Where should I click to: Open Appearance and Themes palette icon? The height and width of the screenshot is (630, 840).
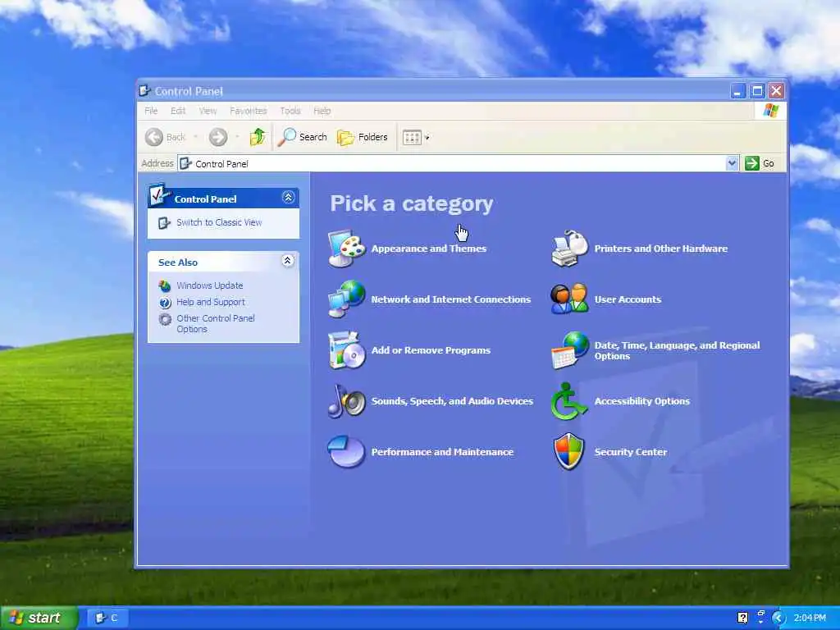click(x=347, y=248)
